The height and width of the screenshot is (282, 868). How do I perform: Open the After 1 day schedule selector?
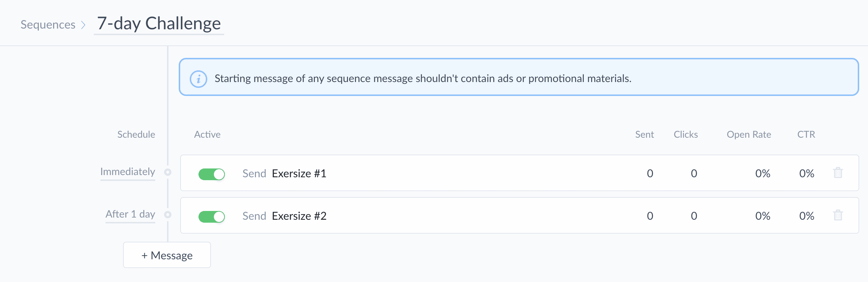point(130,214)
